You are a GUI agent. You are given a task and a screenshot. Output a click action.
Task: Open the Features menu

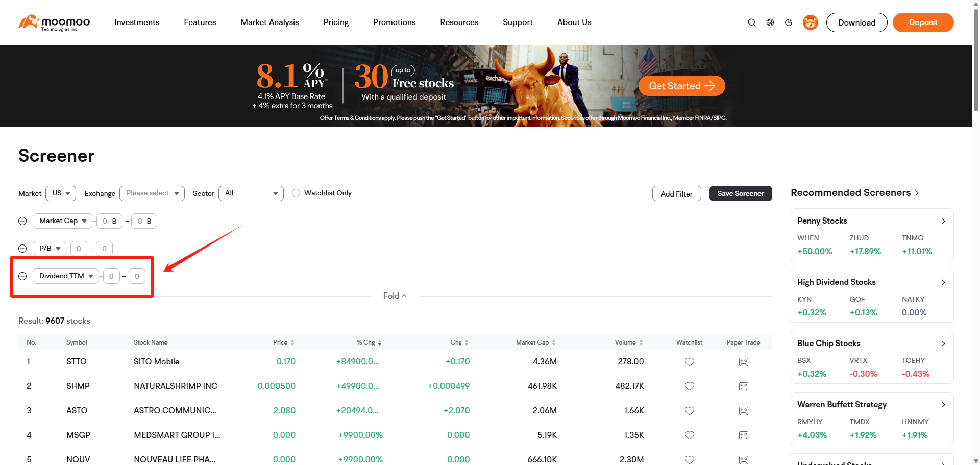pyautogui.click(x=200, y=22)
